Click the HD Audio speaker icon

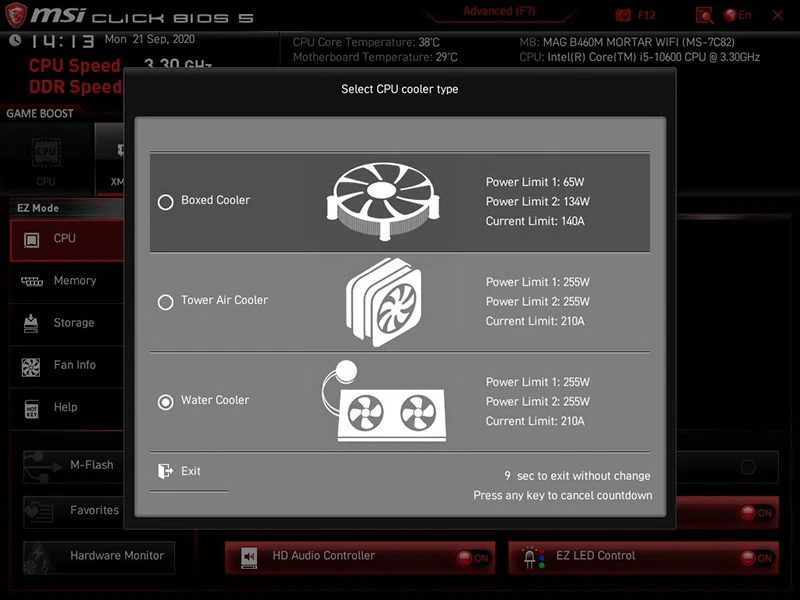click(x=249, y=557)
